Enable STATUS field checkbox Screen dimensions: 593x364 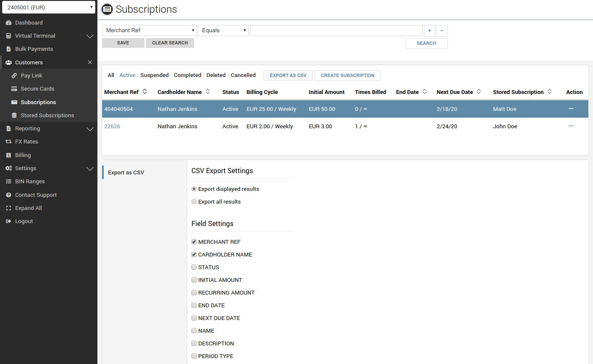(194, 267)
